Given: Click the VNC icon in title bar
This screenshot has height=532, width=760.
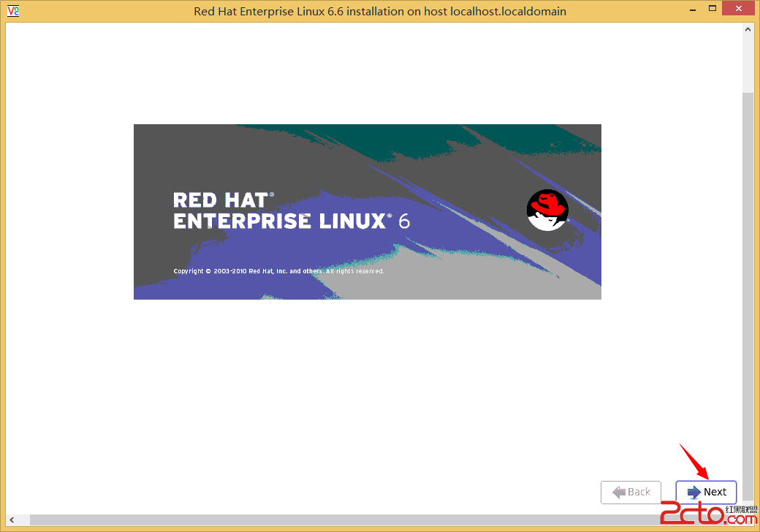Looking at the screenshot, I should point(13,11).
